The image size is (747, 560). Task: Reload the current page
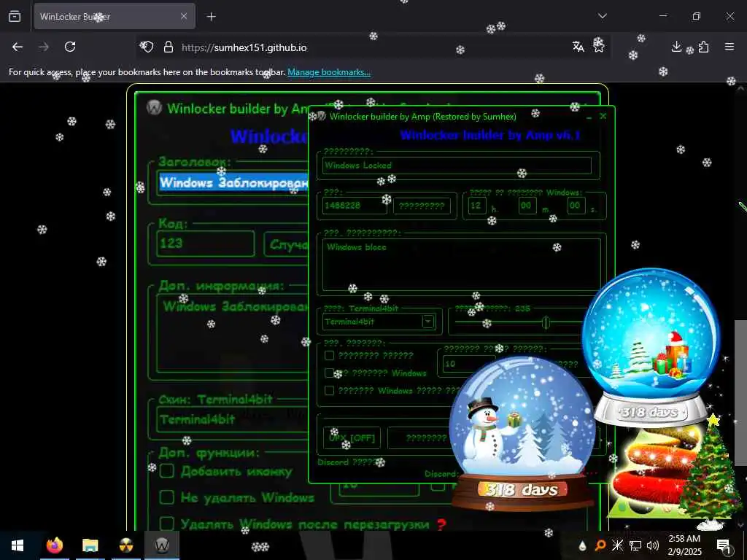pos(70,47)
